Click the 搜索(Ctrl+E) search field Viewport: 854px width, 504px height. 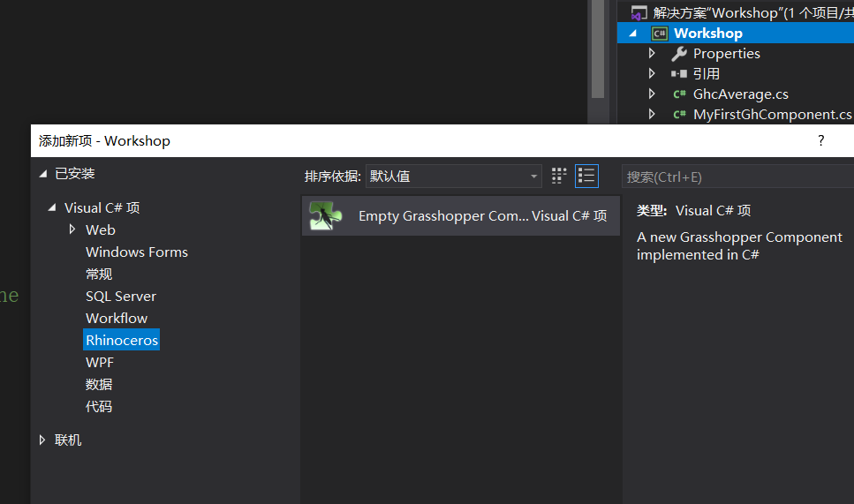[737, 177]
